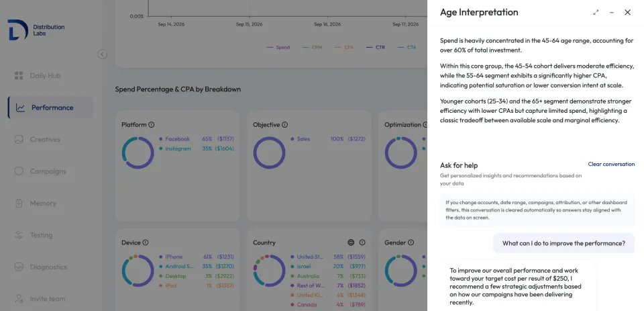Show info for Gender breakdown
The height and width of the screenshot is (311, 644).
point(411,242)
